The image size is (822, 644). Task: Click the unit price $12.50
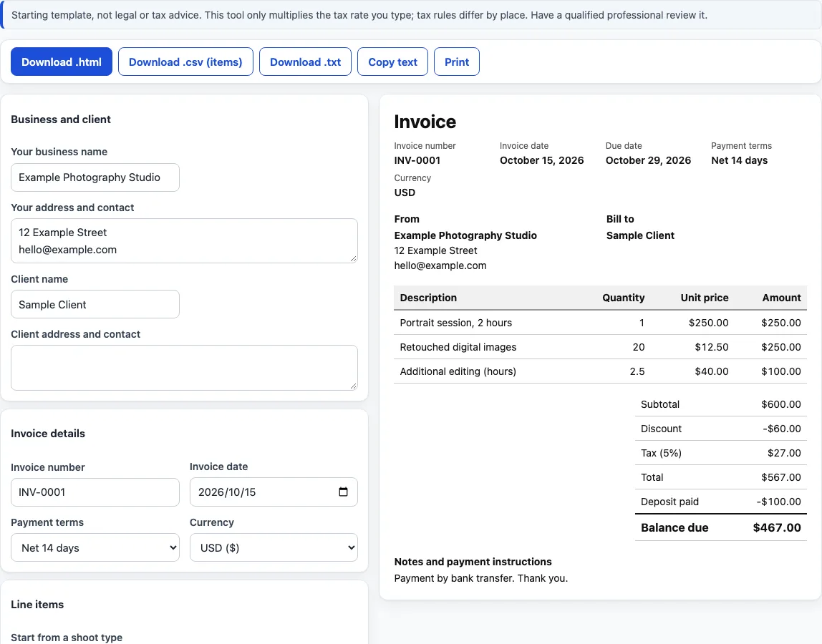coord(712,347)
